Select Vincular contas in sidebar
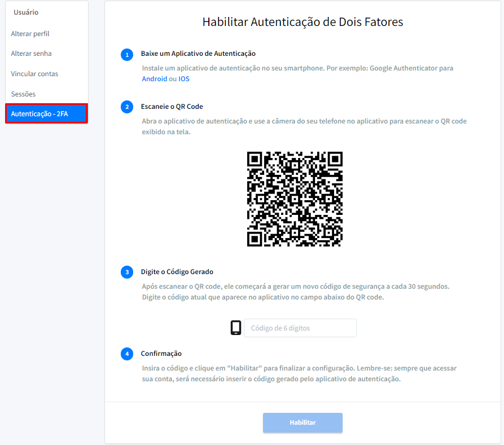This screenshot has height=445, width=504. [x=34, y=73]
